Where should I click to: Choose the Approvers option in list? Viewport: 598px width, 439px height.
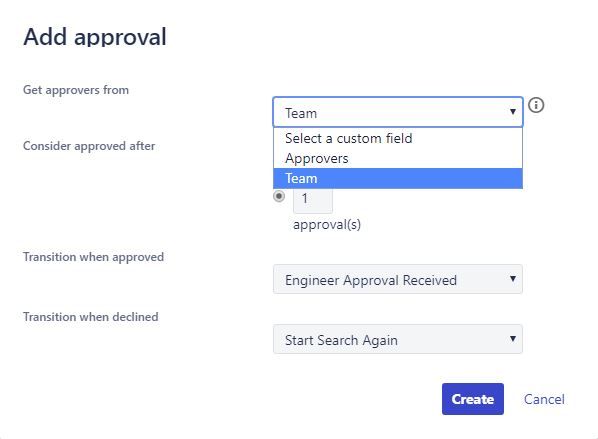[x=398, y=158]
